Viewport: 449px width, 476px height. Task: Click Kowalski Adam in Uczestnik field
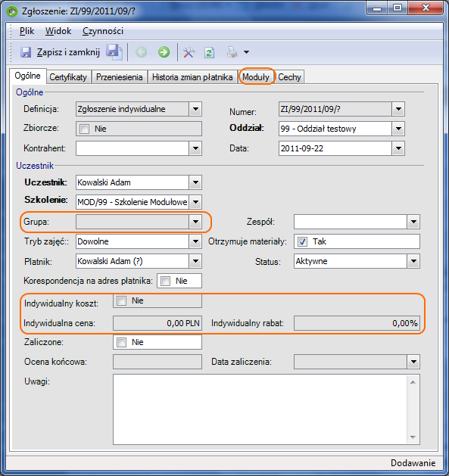coord(104,182)
